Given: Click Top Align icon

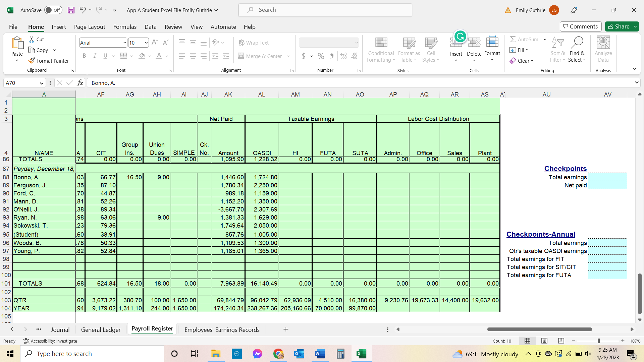Looking at the screenshot, I should (182, 43).
